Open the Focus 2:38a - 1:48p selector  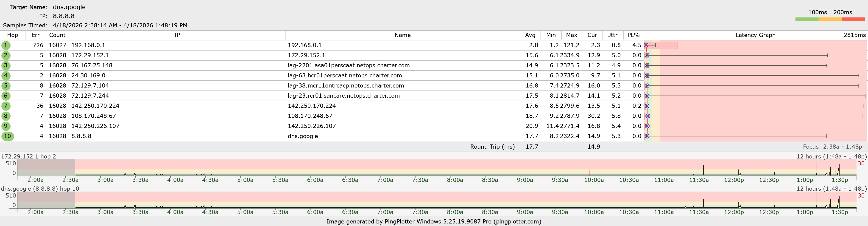(x=832, y=147)
